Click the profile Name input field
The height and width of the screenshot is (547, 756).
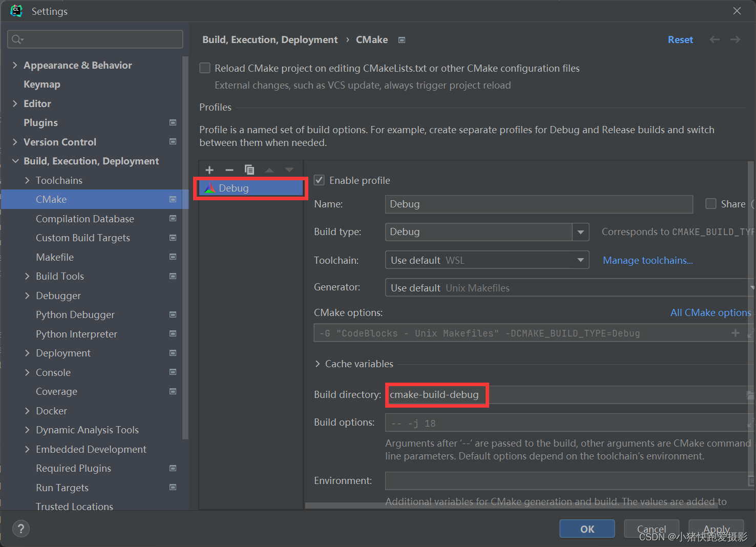pyautogui.click(x=539, y=204)
